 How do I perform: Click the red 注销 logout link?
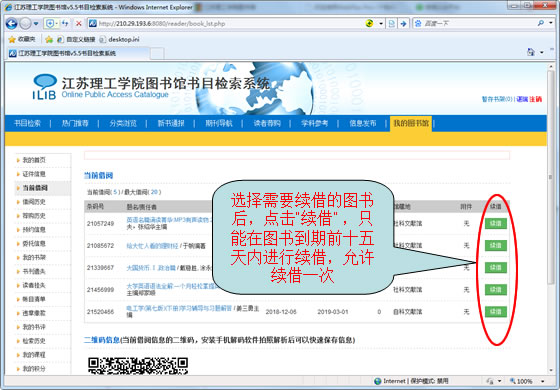click(536, 99)
